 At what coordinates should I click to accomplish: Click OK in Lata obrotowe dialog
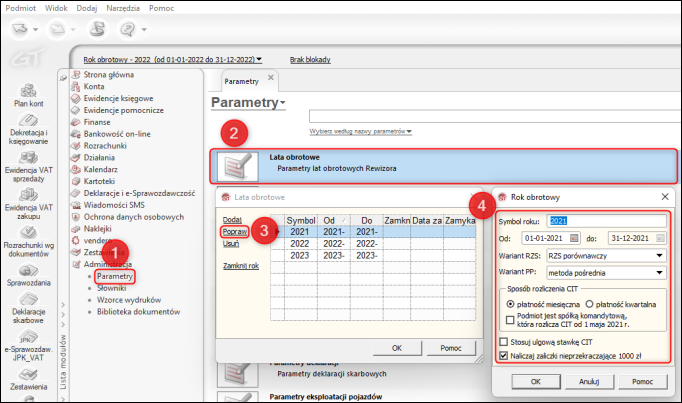coord(397,348)
